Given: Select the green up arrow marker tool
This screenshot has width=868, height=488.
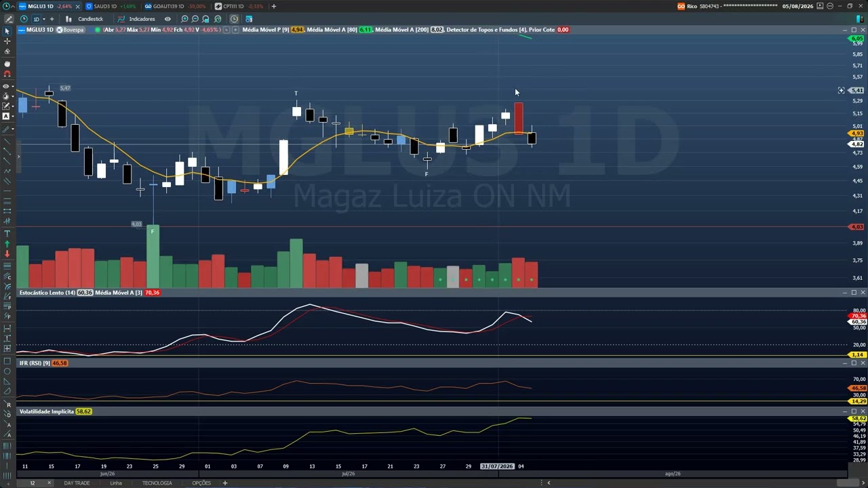Looking at the screenshot, I should click(x=7, y=243).
